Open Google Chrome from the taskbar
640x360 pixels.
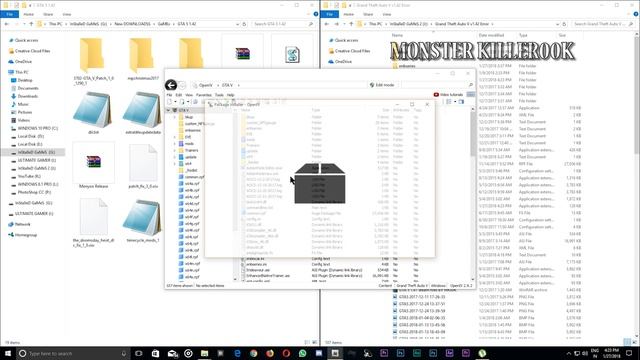(253, 353)
